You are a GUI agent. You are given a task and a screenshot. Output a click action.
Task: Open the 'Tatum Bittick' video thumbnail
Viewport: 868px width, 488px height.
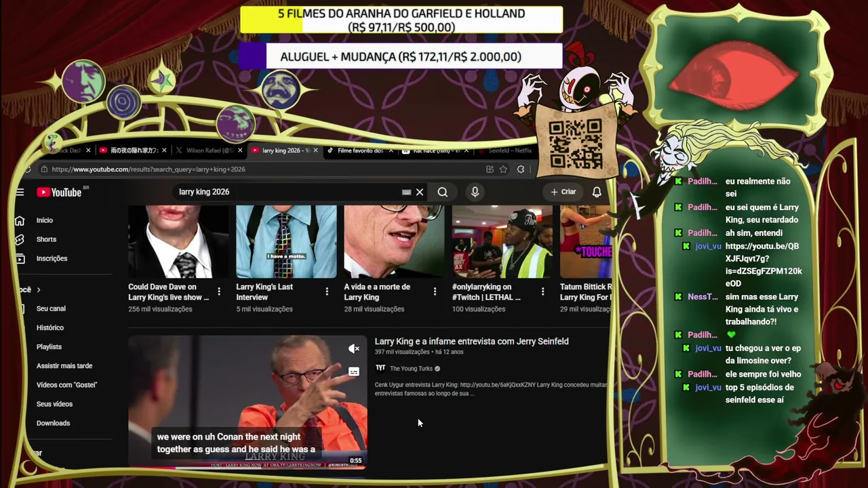[585, 241]
